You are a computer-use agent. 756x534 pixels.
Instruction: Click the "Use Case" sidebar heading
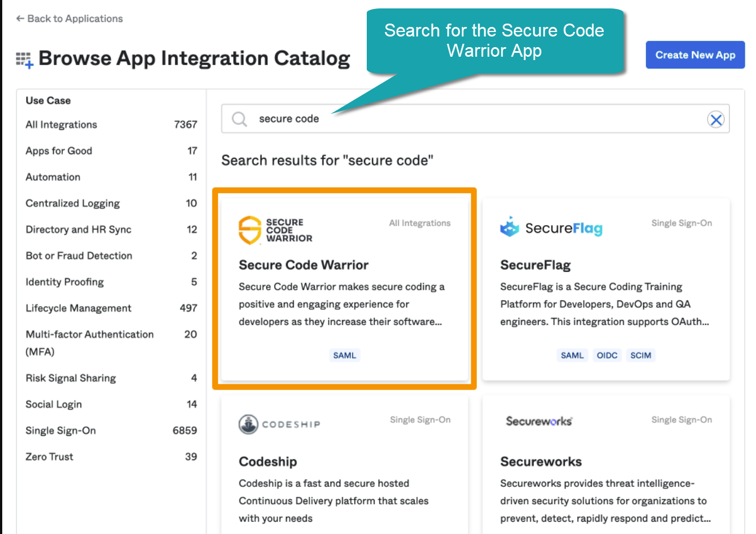point(48,101)
